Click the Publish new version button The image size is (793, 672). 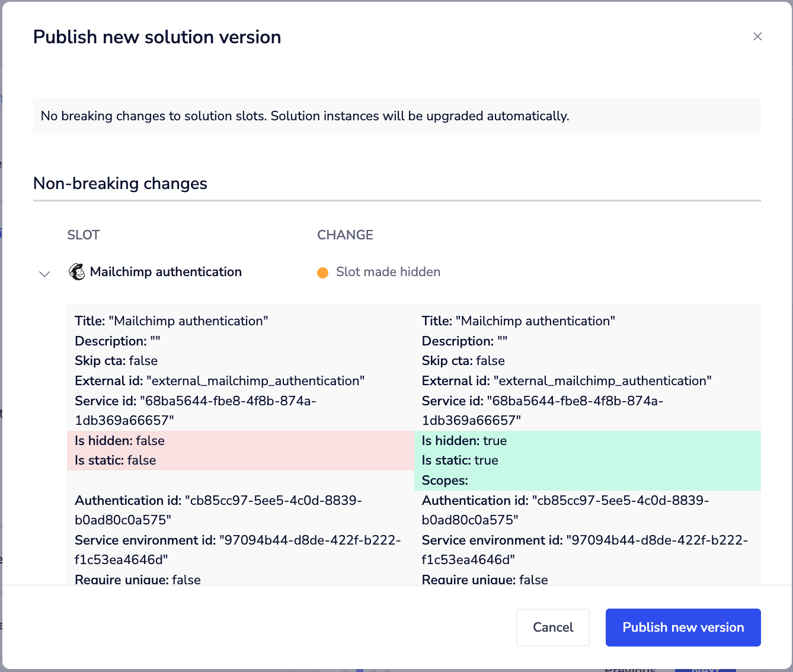tap(683, 627)
